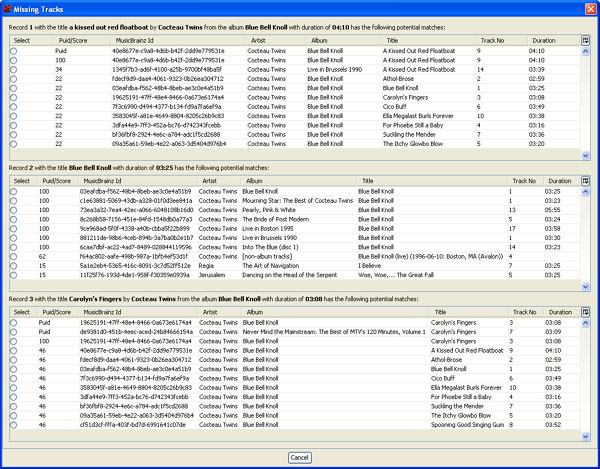
Task: Open column control icon in Record 1 table
Action: click(585, 40)
